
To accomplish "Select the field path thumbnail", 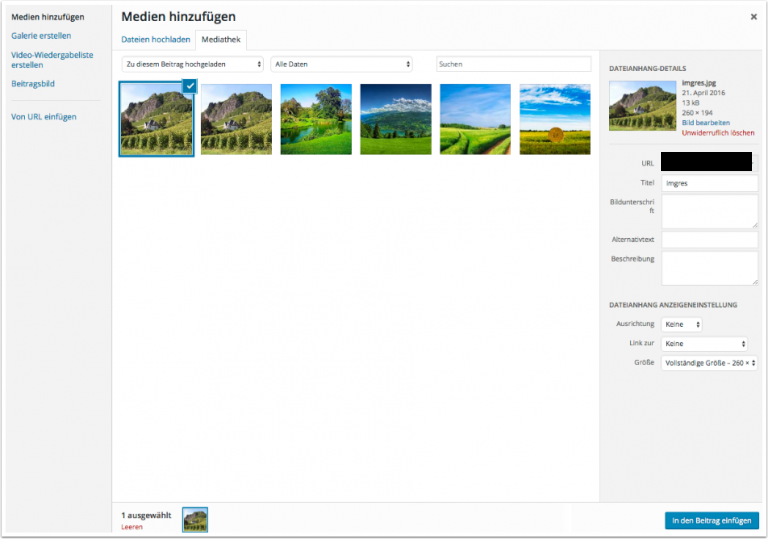I will coord(475,119).
